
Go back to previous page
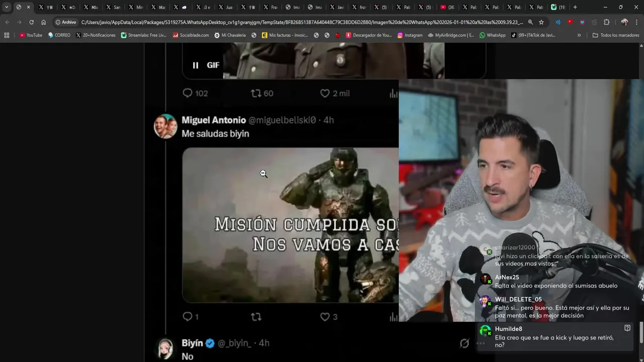[7, 22]
